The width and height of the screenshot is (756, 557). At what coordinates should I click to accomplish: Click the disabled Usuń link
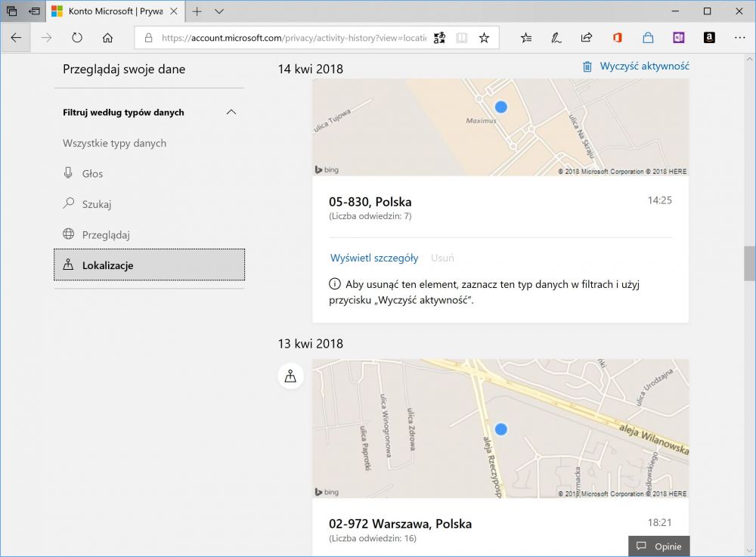click(x=442, y=258)
